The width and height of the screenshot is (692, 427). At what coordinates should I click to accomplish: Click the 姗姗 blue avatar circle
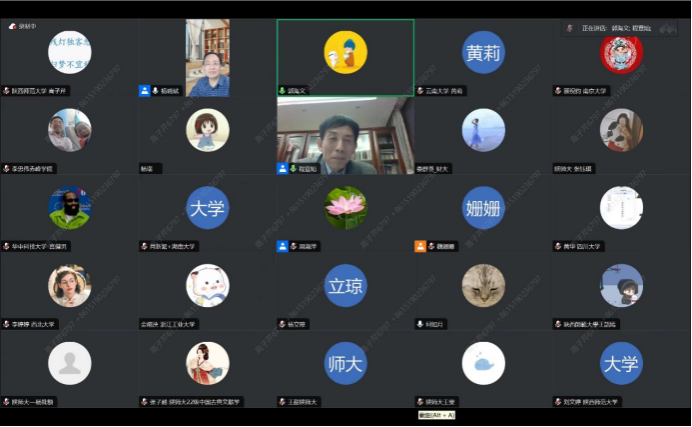(483, 207)
